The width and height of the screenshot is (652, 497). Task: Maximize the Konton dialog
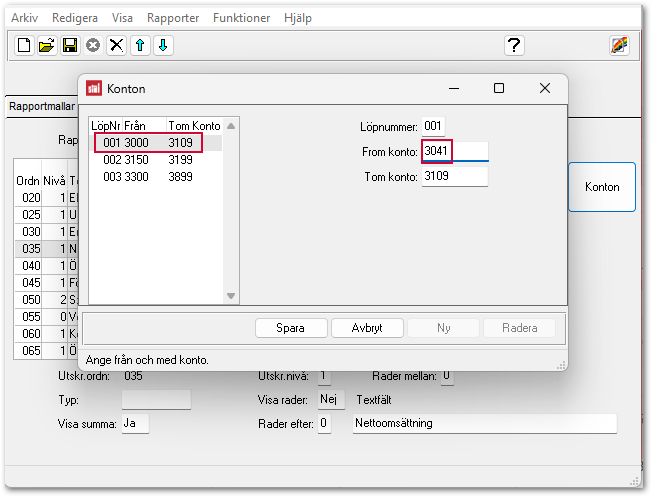[x=499, y=88]
